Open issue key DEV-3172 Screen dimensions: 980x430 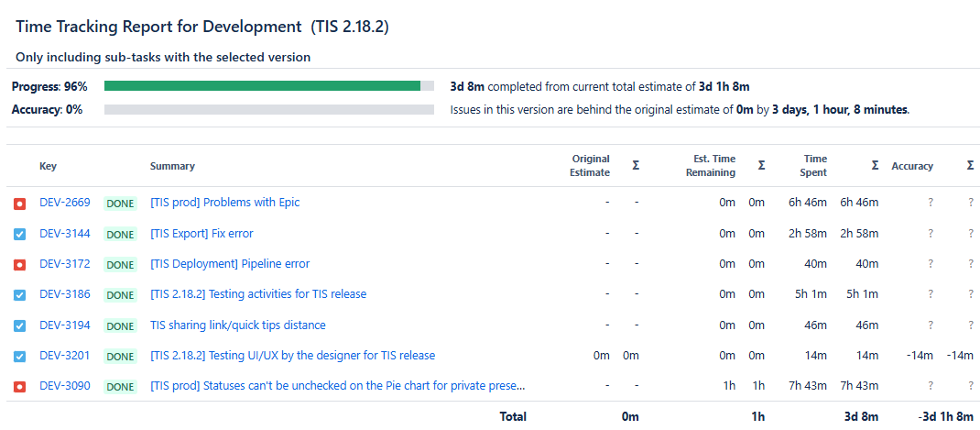click(x=64, y=263)
